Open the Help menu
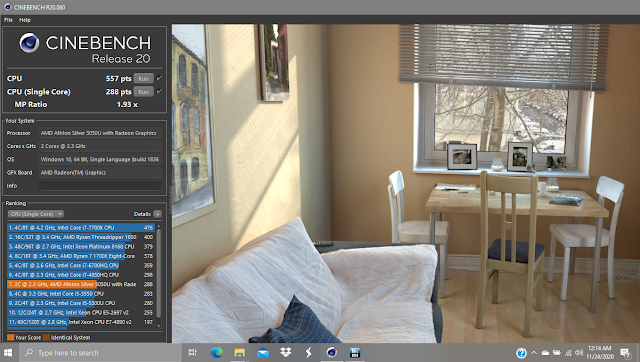The height and width of the screenshot is (362, 640). pyautogui.click(x=24, y=20)
